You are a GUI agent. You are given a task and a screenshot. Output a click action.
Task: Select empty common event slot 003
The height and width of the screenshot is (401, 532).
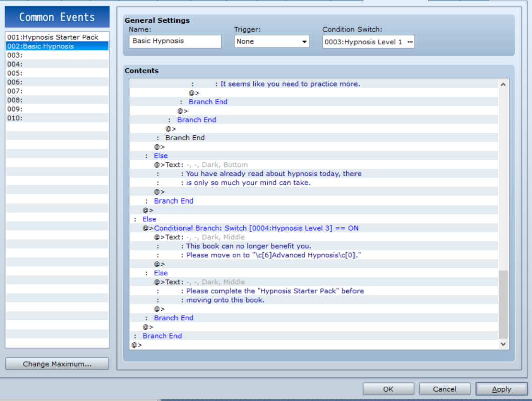[57, 55]
